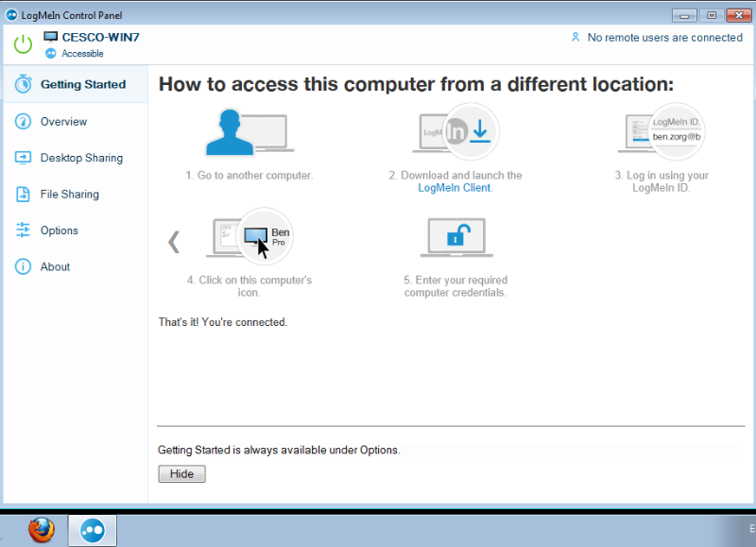This screenshot has width=756, height=547.
Task: Click the About info icon
Action: click(23, 267)
